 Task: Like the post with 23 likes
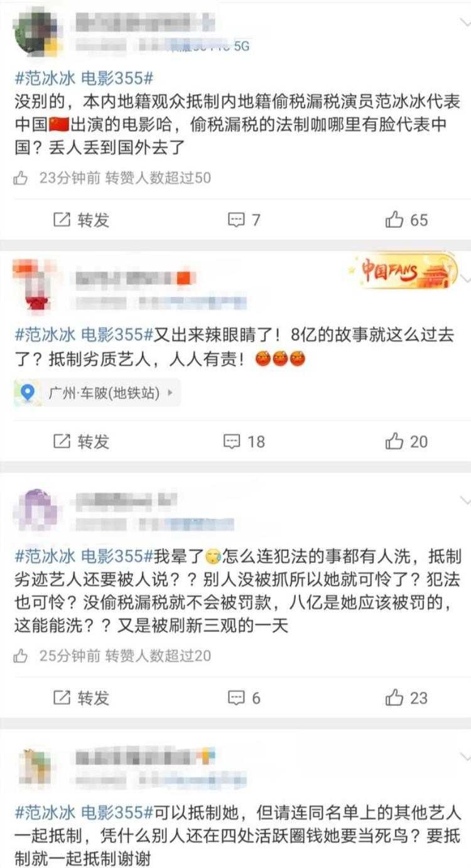coord(406,697)
